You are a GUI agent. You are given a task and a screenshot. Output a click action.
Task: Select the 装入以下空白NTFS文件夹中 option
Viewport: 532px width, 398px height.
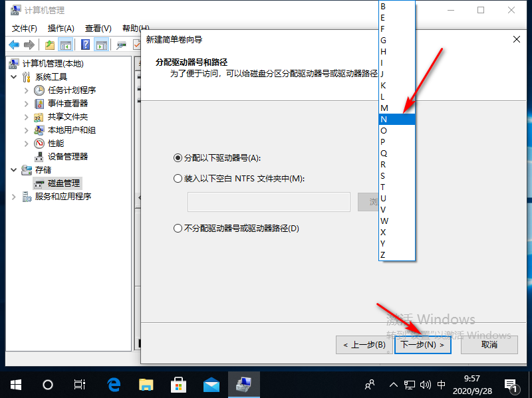click(x=178, y=178)
